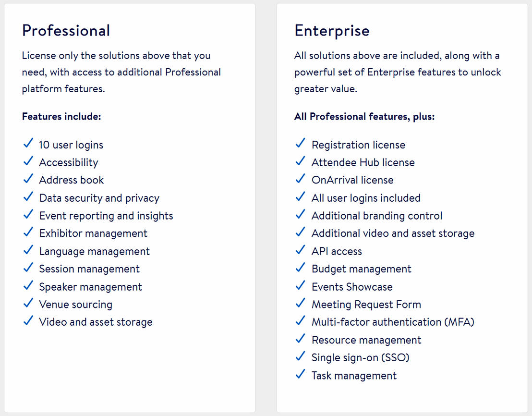
Task: Click the "All Professional features, plus:" label
Action: click(x=364, y=117)
